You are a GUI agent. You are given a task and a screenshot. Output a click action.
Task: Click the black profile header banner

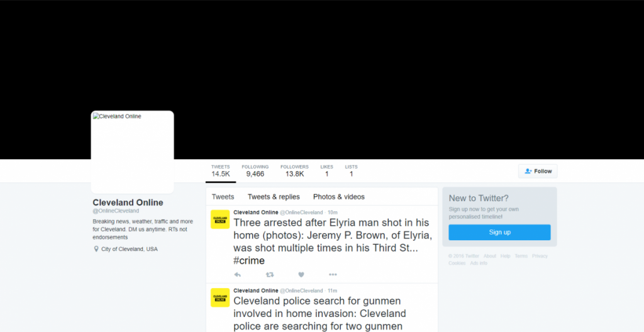(322, 79)
